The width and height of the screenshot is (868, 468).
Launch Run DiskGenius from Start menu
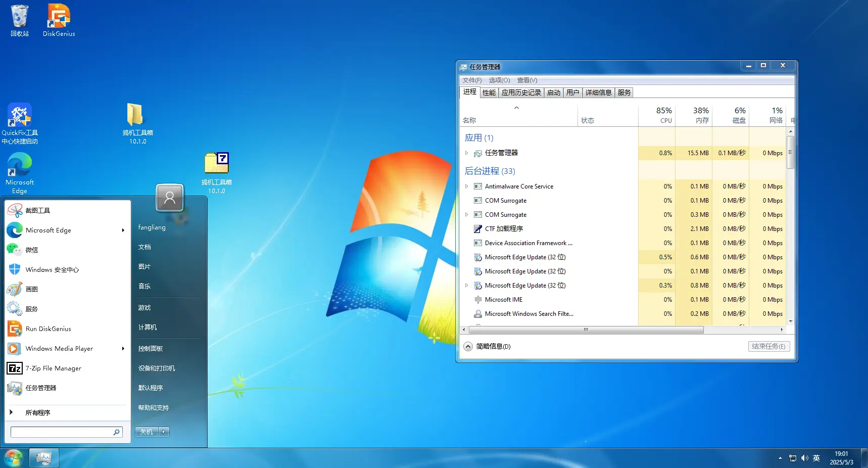(67, 329)
